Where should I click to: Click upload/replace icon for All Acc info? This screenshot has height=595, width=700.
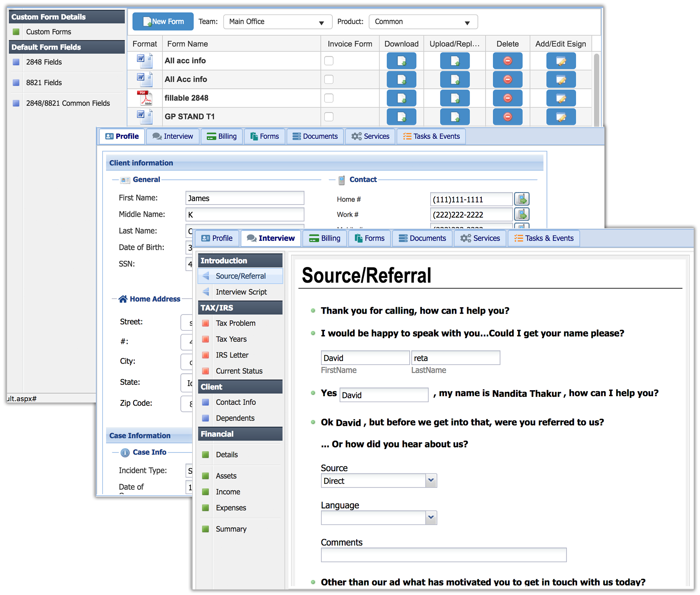coord(454,79)
